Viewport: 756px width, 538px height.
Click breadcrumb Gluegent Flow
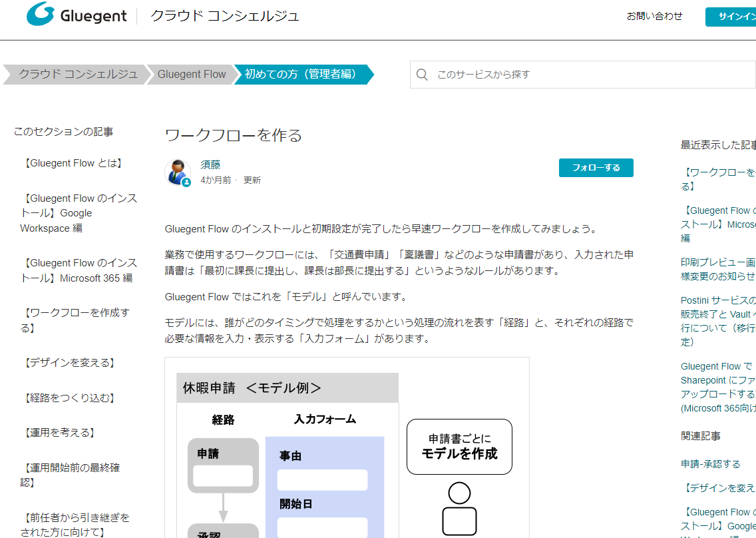point(191,75)
